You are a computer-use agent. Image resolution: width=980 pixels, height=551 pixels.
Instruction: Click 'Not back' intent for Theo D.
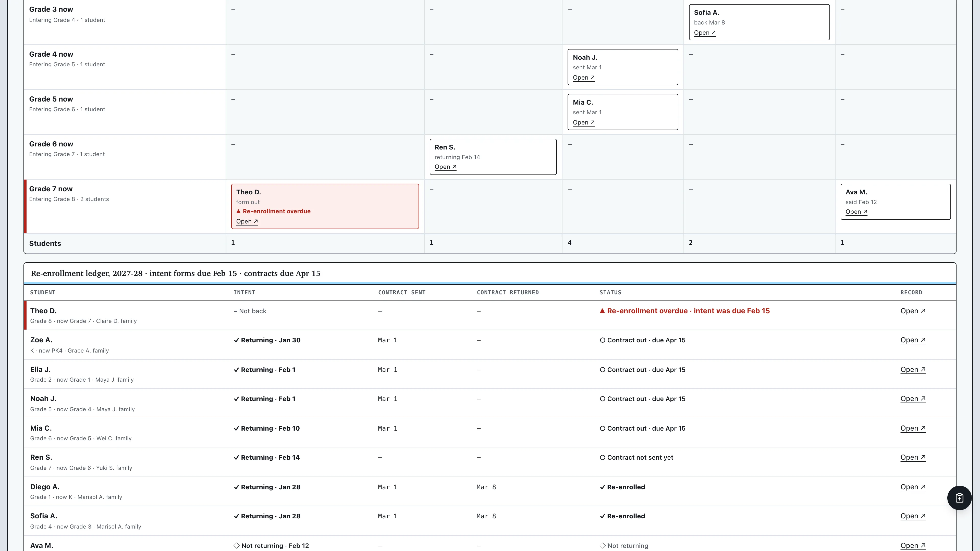pos(250,311)
